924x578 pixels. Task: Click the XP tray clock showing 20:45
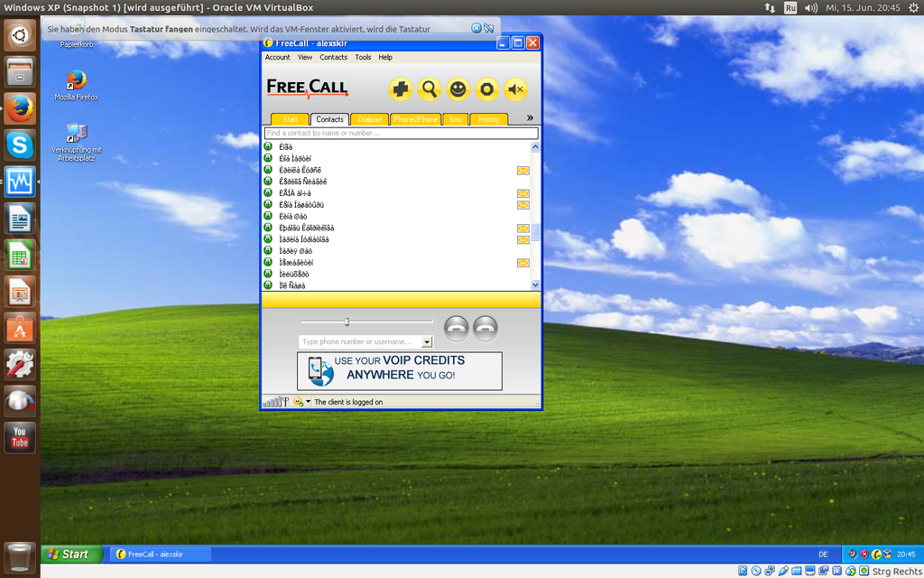(906, 555)
